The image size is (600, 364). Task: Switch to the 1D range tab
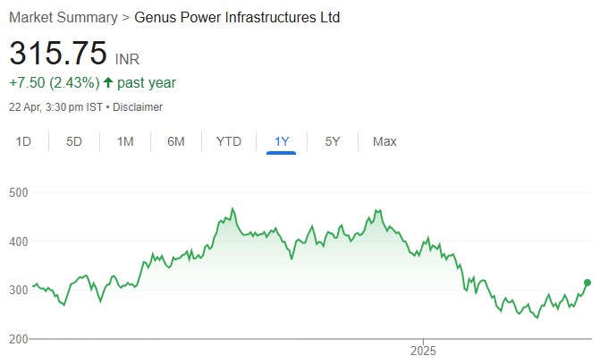point(24,141)
